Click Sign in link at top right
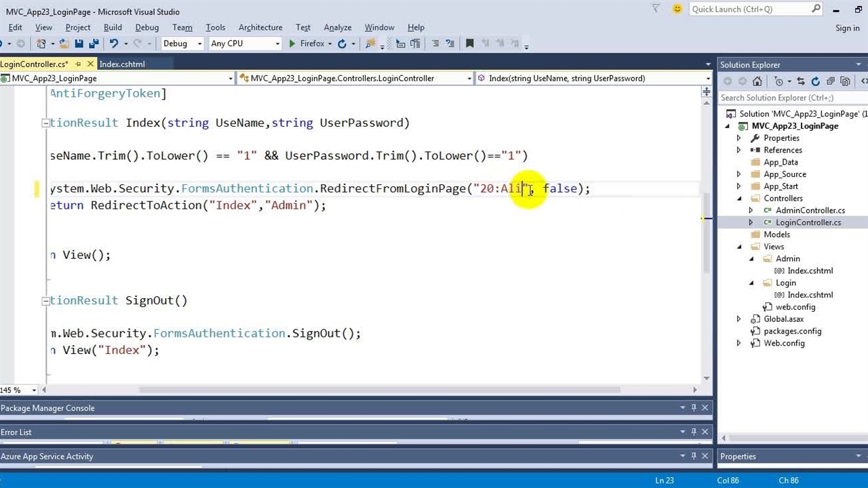Image resolution: width=868 pixels, height=488 pixels. coord(847,28)
